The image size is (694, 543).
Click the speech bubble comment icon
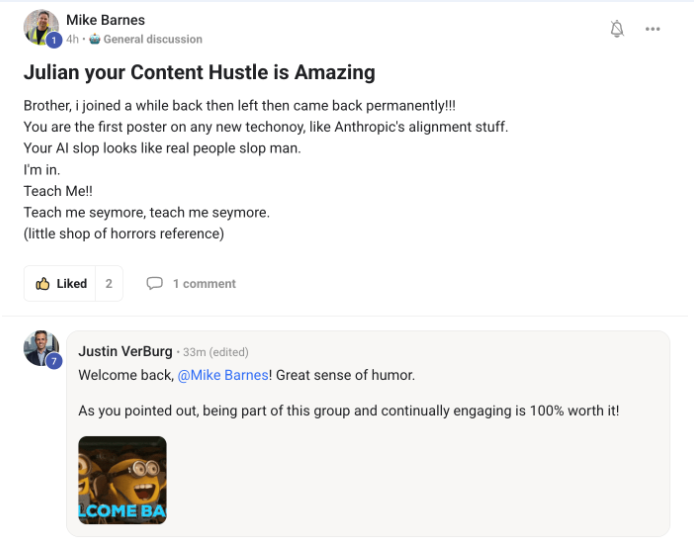tap(154, 283)
